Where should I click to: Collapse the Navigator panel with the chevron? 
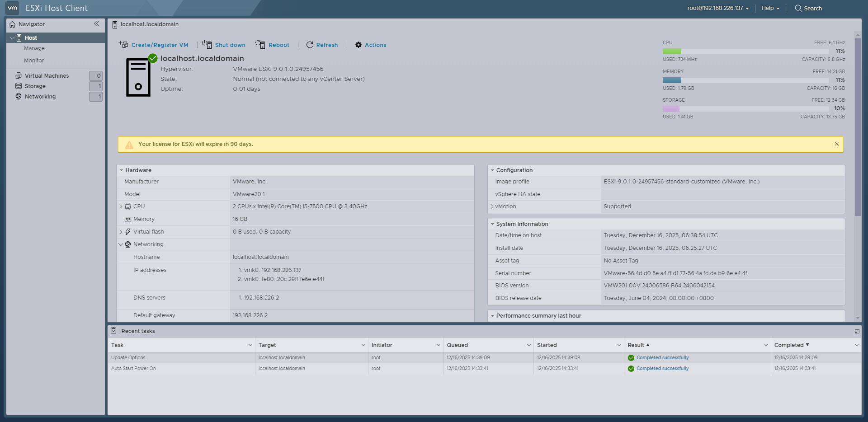[96, 24]
